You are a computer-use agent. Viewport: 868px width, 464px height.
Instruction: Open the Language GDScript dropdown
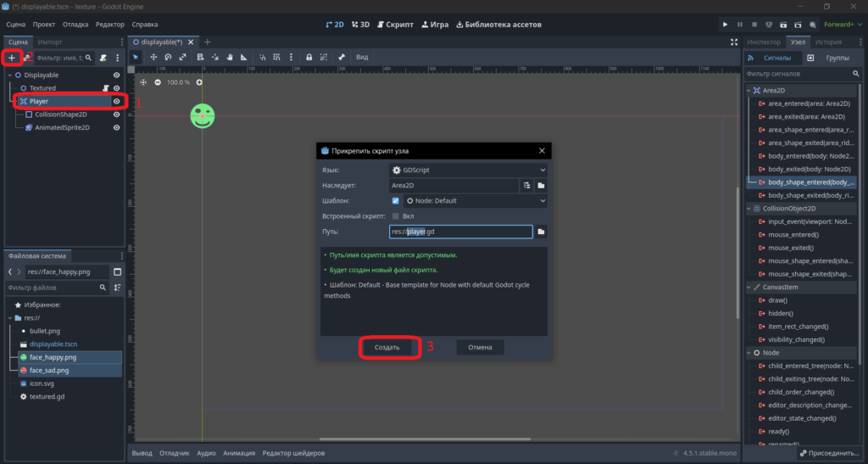pyautogui.click(x=468, y=170)
